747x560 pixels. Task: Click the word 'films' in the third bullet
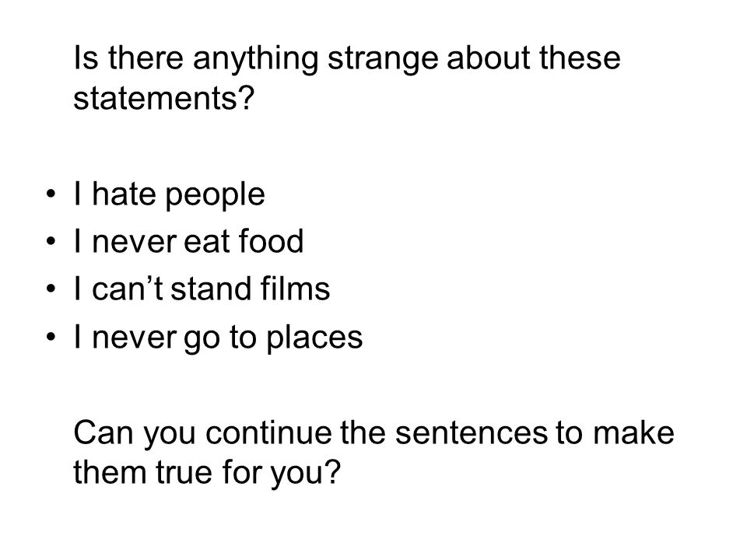(296, 288)
